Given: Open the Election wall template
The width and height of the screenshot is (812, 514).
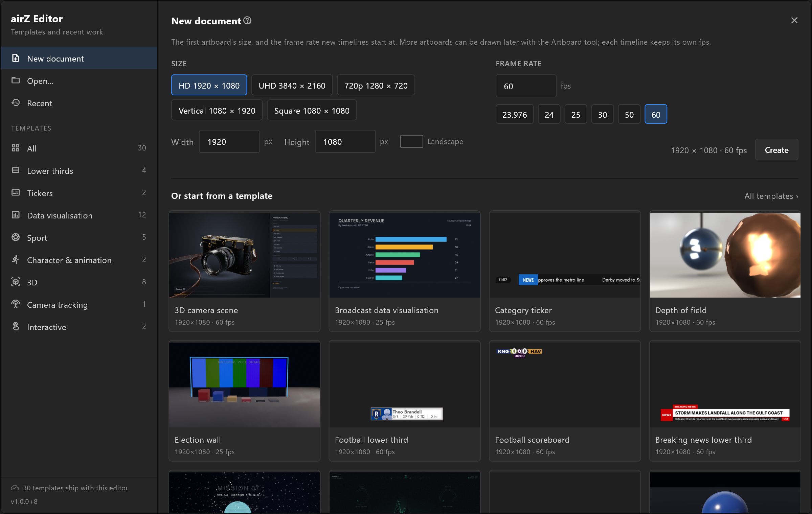Looking at the screenshot, I should point(245,401).
